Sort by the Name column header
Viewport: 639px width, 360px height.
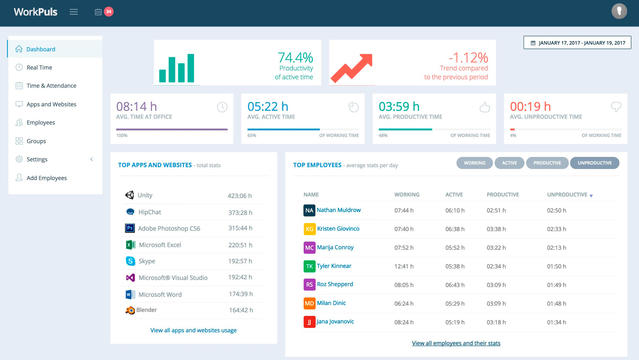pos(311,195)
